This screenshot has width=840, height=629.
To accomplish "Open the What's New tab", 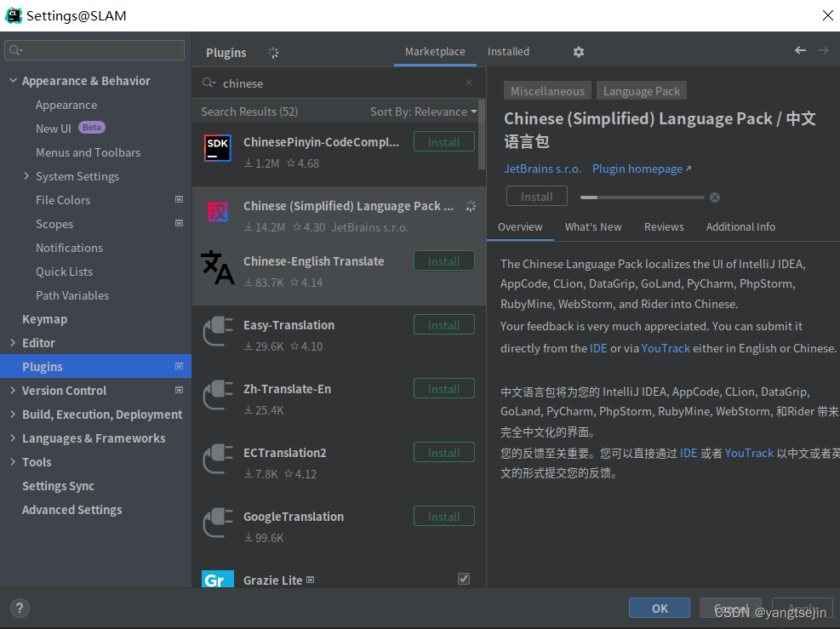I will point(593,226).
